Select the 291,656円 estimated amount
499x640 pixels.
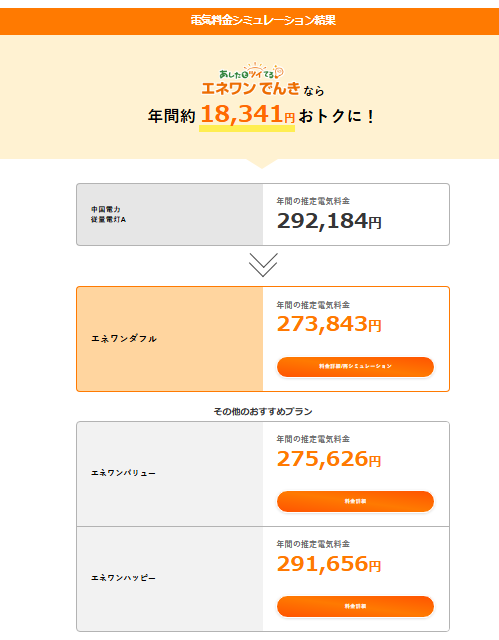pyautogui.click(x=329, y=564)
